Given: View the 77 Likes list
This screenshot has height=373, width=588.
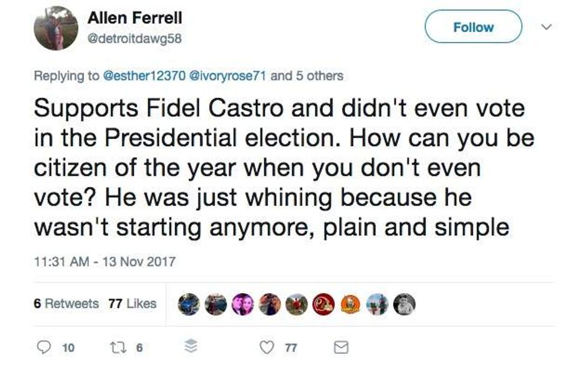Looking at the screenshot, I should pos(132,303).
